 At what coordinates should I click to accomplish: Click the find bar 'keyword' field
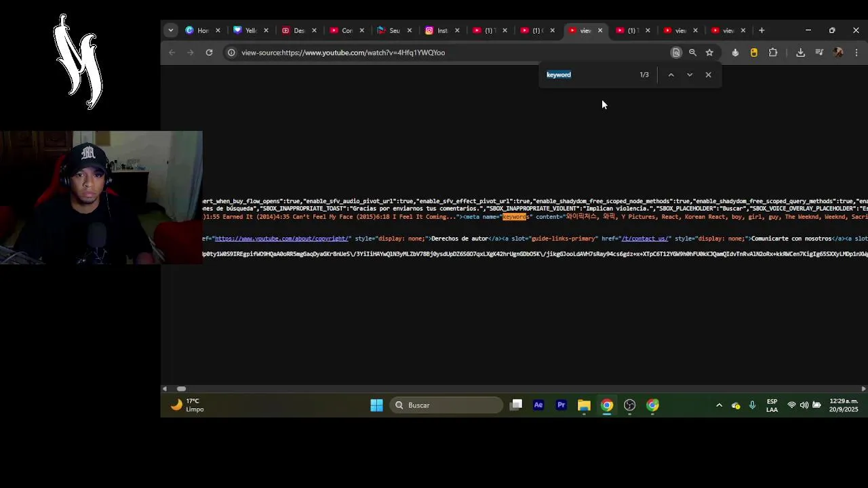tap(589, 75)
